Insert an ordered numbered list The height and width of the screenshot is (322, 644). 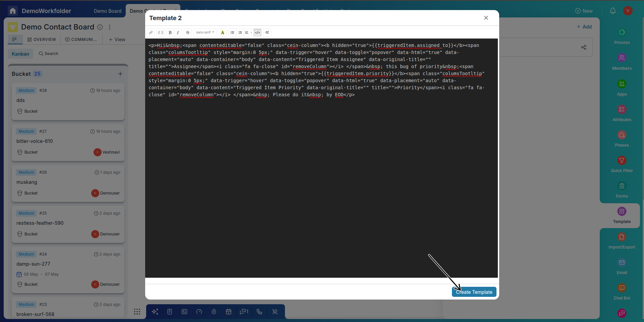pos(240,33)
